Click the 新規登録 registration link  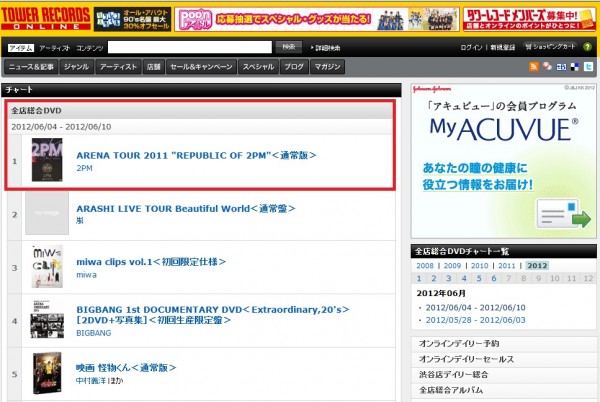click(503, 47)
